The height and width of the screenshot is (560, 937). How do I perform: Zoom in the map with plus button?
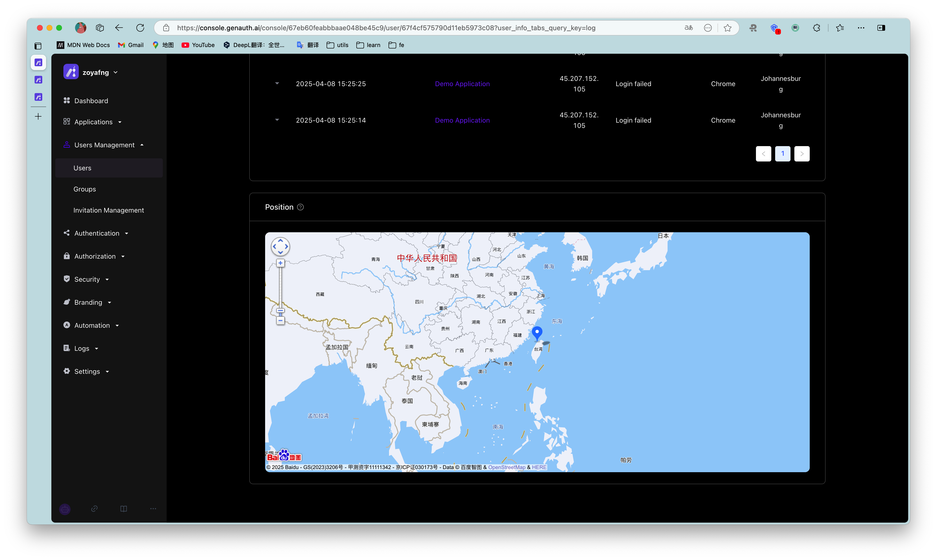tap(280, 263)
